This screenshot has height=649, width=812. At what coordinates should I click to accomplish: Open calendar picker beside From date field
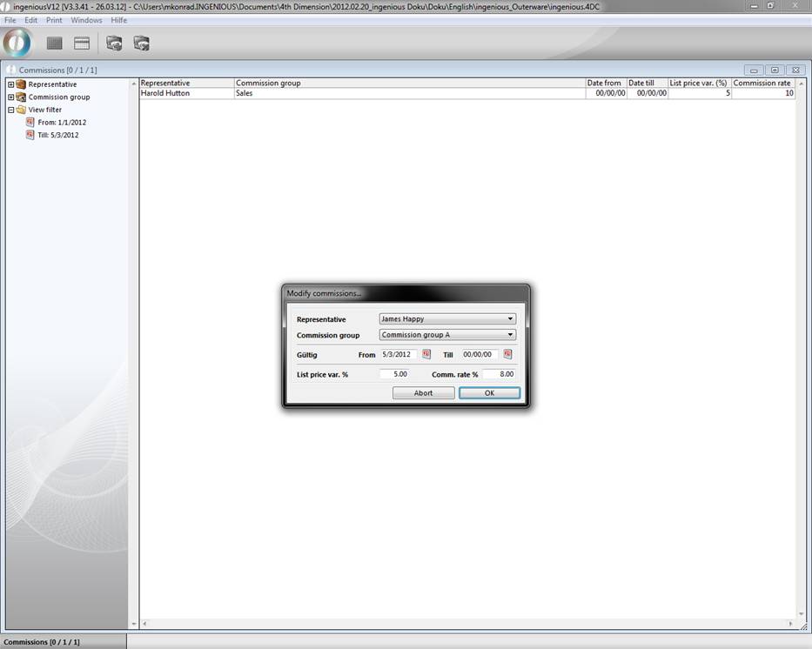426,355
